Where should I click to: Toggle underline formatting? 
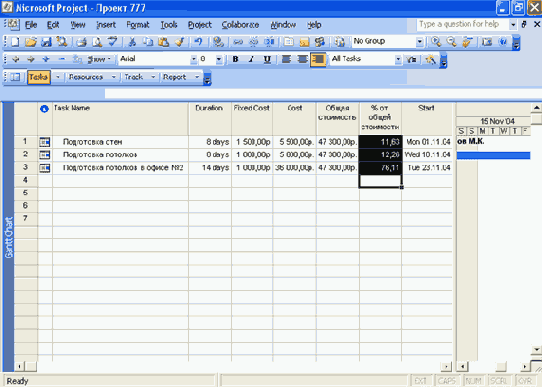coord(267,59)
